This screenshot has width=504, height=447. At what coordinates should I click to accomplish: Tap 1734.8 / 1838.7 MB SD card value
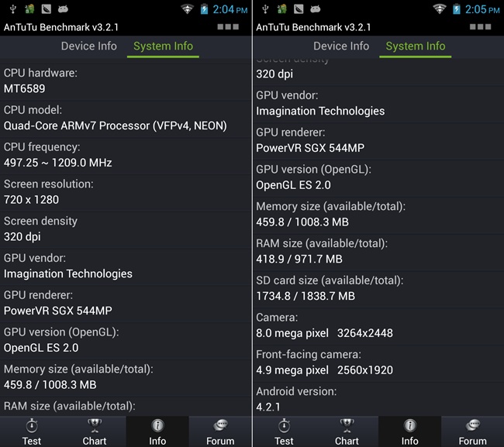click(x=306, y=296)
